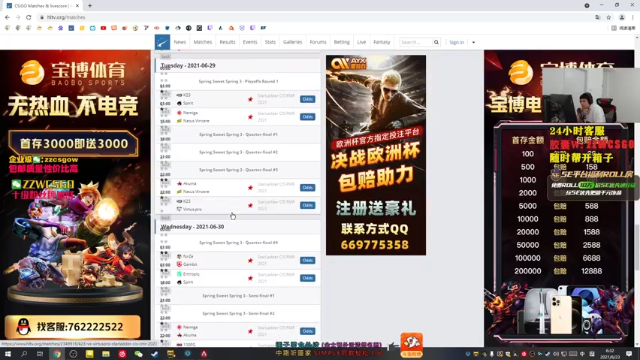Screen dimensions: 640x360
Task: Click the Entropiq team name
Action: coord(191,274)
